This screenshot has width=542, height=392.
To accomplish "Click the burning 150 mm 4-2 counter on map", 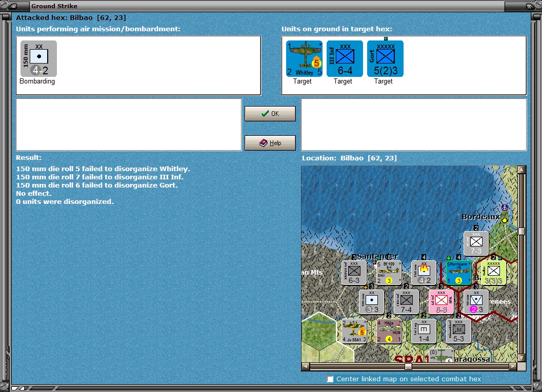I will click(x=424, y=273).
